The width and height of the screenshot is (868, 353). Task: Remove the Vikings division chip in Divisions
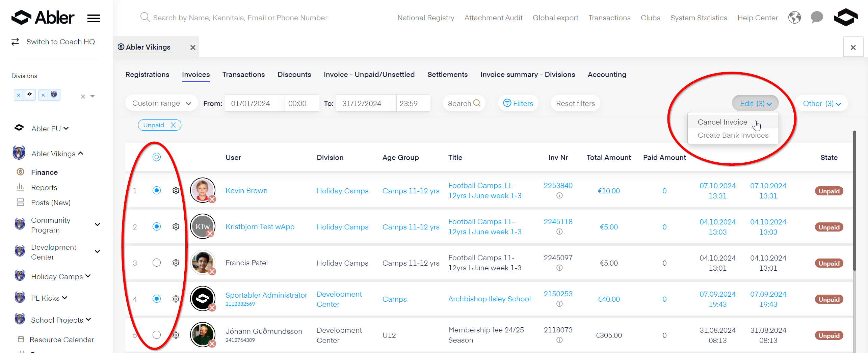pyautogui.click(x=43, y=95)
